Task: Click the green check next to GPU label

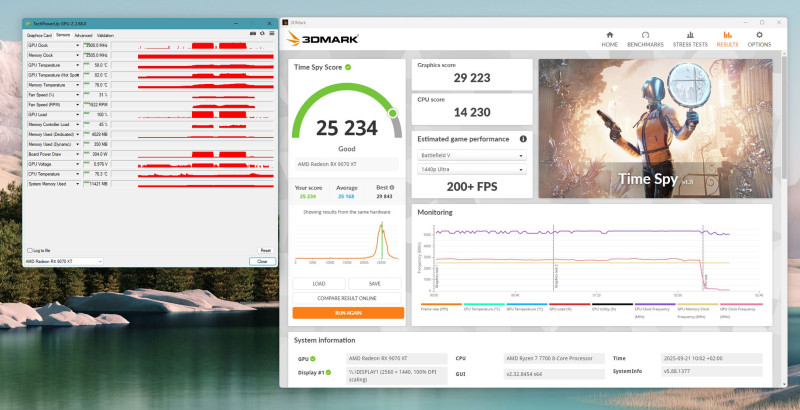Action: click(313, 358)
